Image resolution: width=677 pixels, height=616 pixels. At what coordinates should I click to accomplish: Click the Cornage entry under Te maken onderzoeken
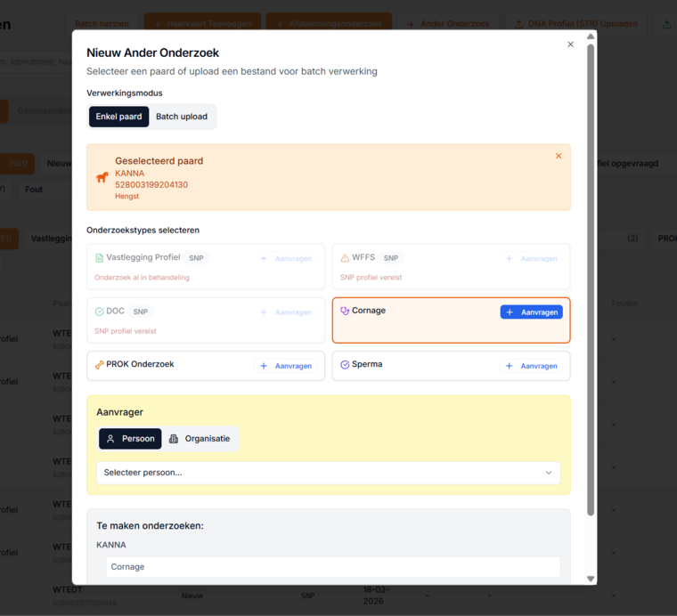(x=333, y=567)
